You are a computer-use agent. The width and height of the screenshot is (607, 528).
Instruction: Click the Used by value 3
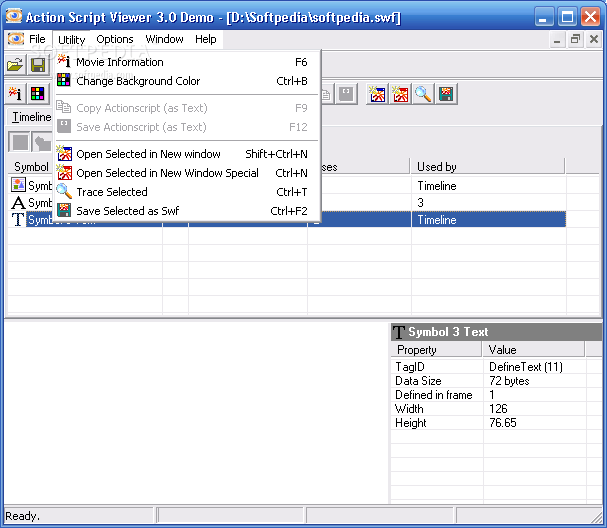[x=420, y=202]
